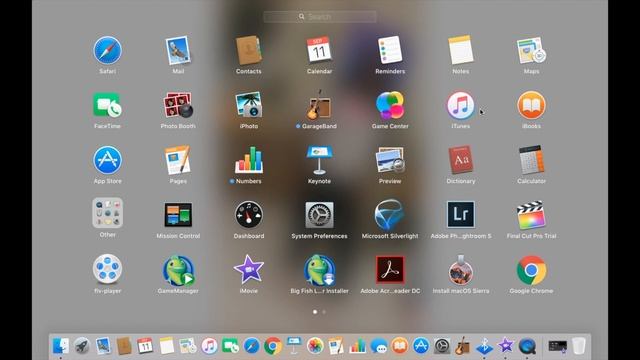Launch FaceTime from the Launchpad grid
This screenshot has width=640, height=360.
(x=107, y=105)
